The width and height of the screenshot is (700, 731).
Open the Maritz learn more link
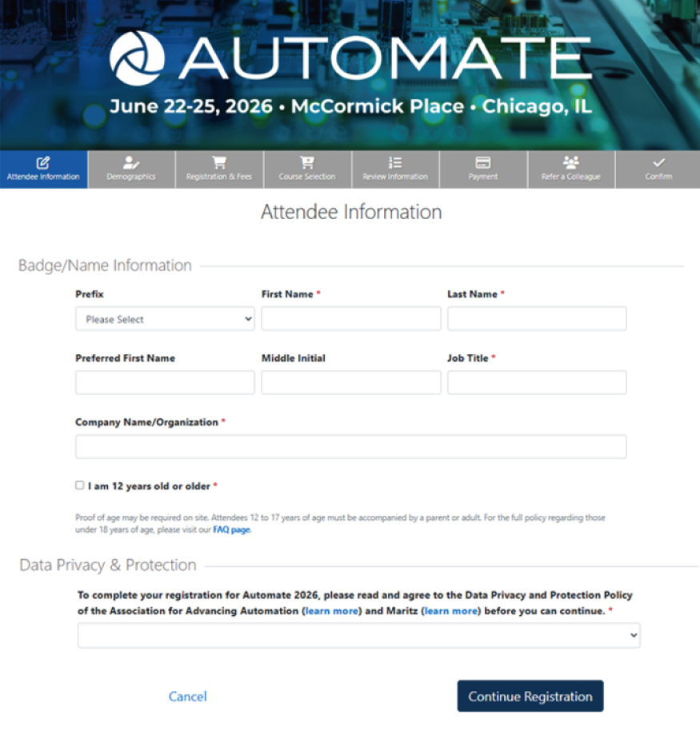pos(451,611)
